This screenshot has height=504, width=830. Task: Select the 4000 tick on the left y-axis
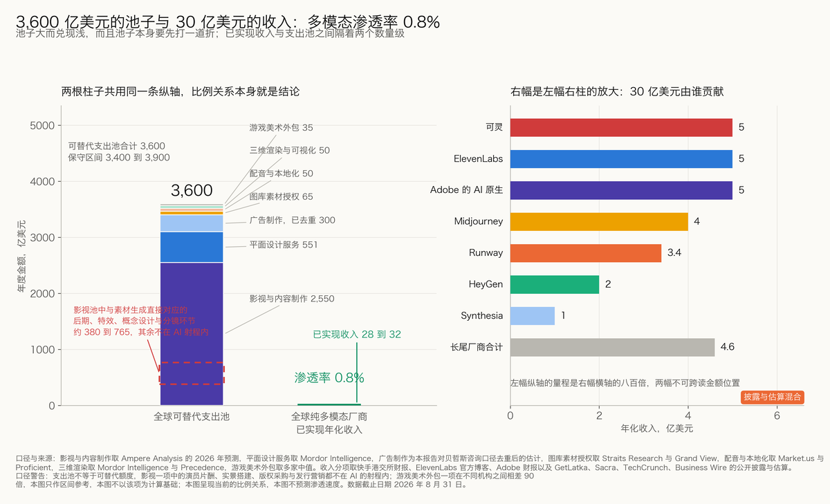43,182
